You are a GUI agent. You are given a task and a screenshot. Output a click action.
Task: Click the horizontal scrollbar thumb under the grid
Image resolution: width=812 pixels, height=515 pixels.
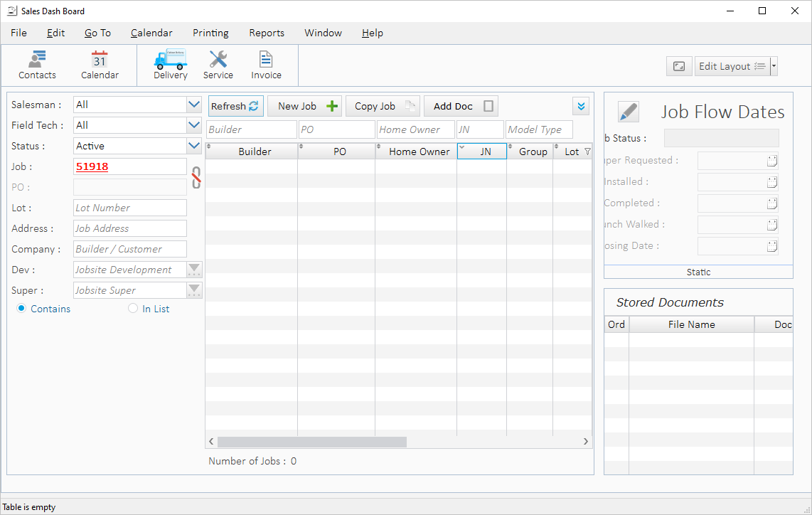click(x=312, y=442)
